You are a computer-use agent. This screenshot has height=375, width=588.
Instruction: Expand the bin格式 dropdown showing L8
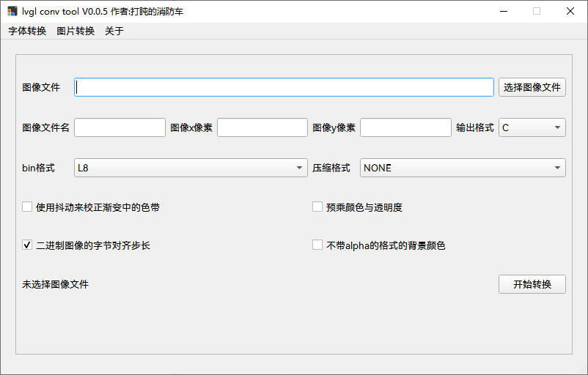coord(191,168)
